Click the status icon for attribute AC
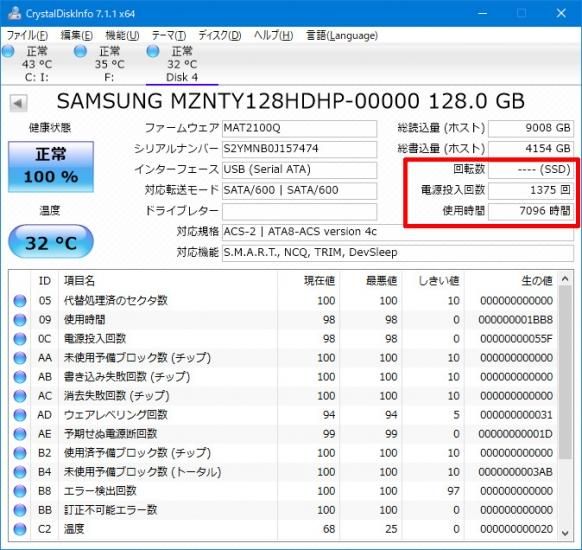582x550 pixels. click(x=20, y=396)
